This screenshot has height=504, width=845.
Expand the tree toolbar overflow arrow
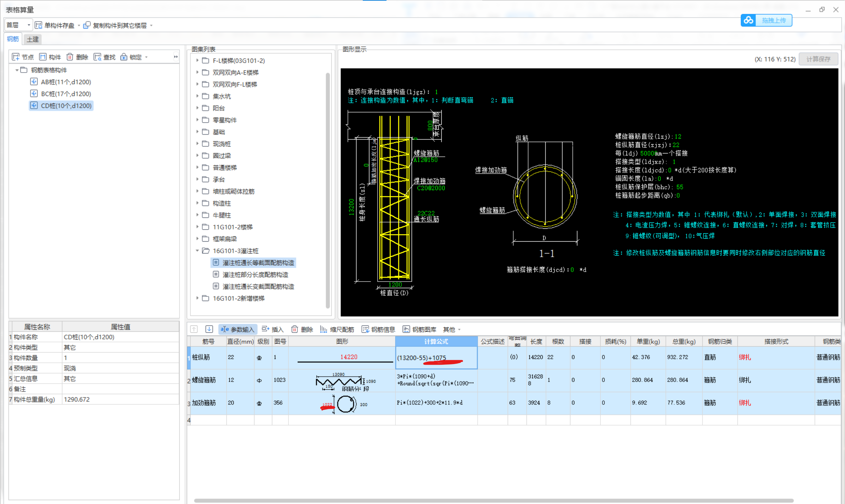pos(176,57)
